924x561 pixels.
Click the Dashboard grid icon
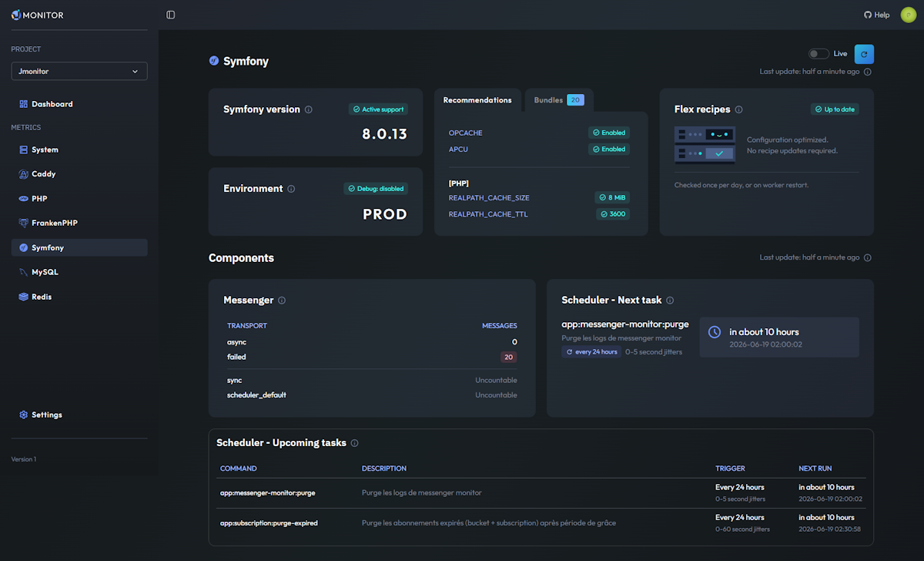[x=23, y=104]
